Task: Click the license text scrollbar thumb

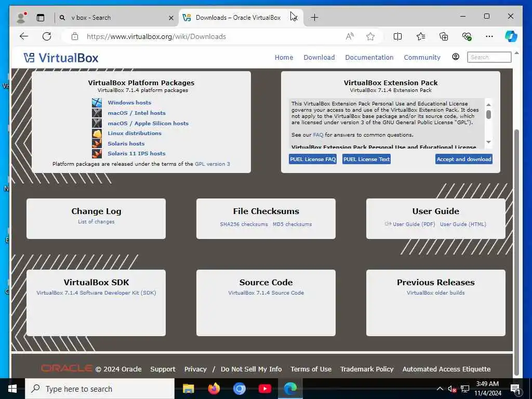Action: [x=488, y=115]
